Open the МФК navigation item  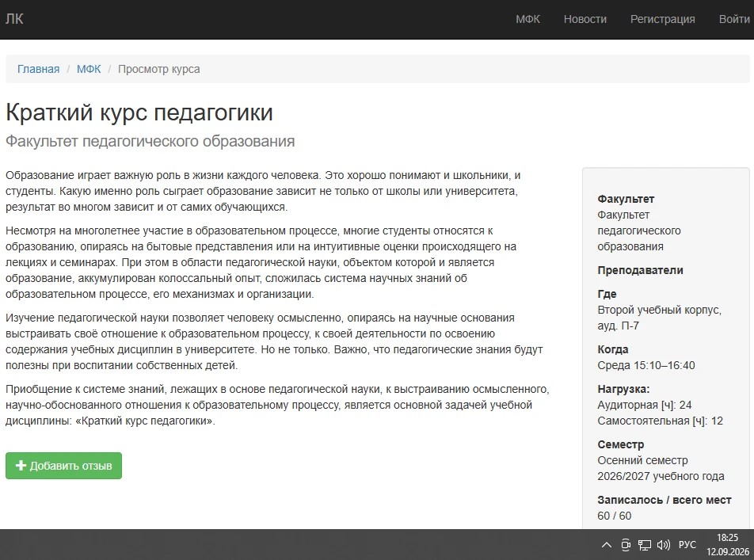527,19
